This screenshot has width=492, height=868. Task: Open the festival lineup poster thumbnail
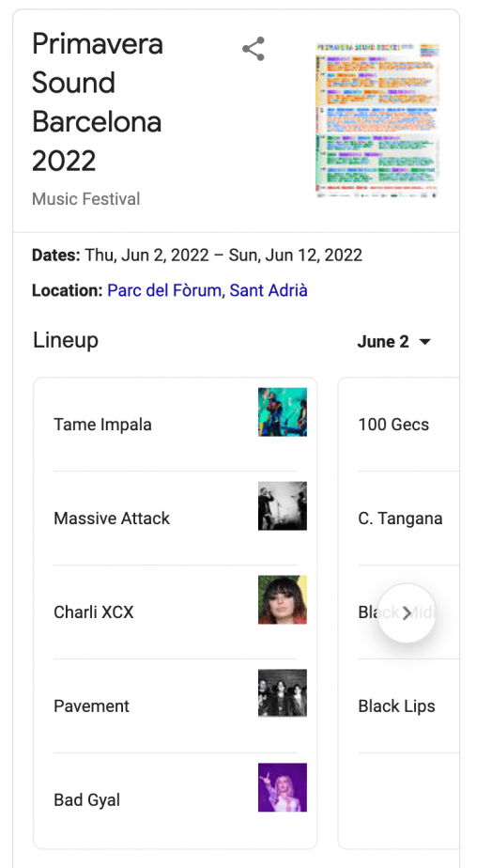377,120
